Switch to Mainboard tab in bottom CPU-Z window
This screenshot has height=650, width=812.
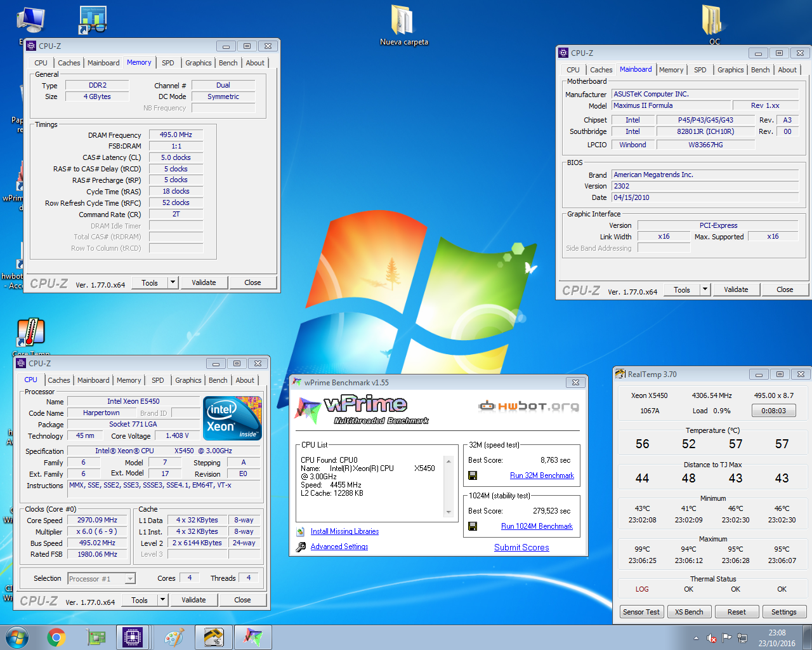(x=93, y=380)
